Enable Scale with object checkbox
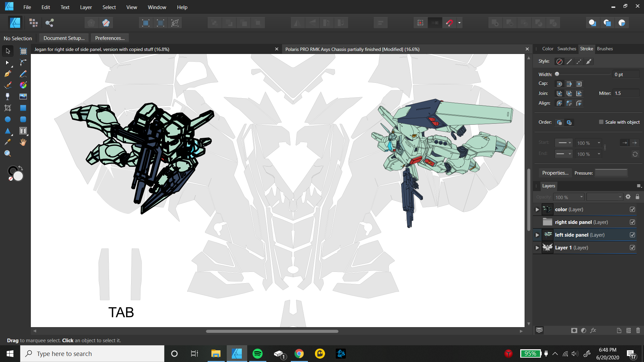644x362 pixels. click(x=601, y=122)
